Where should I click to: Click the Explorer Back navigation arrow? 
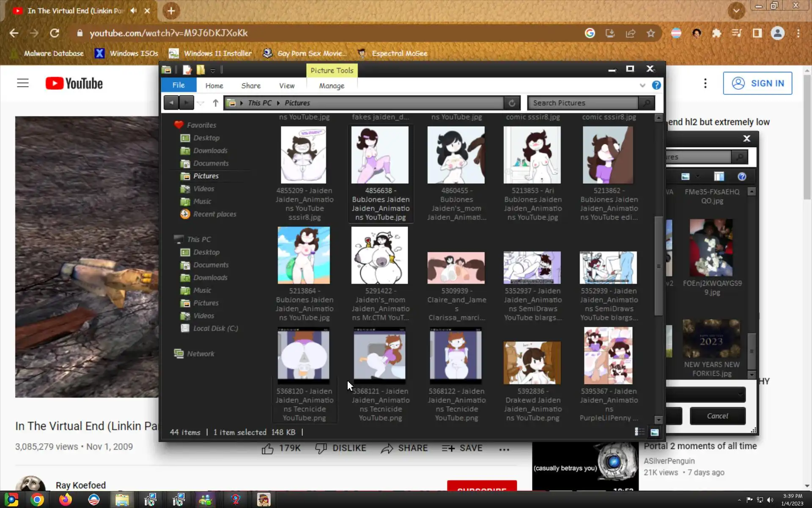171,103
